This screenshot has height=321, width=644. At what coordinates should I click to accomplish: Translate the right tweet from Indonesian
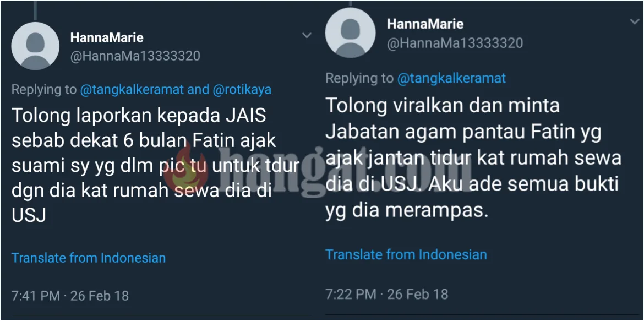(406, 254)
